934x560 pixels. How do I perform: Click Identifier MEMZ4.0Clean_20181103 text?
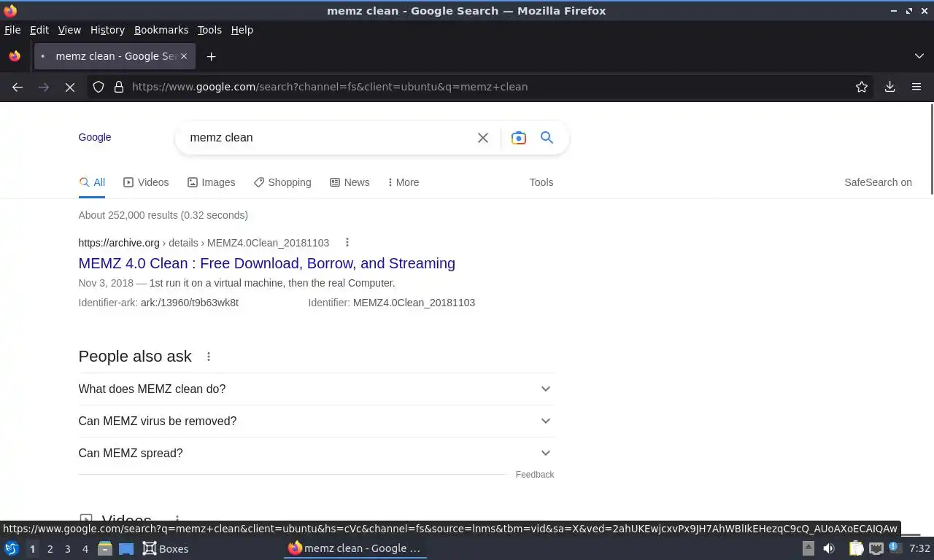pos(392,303)
